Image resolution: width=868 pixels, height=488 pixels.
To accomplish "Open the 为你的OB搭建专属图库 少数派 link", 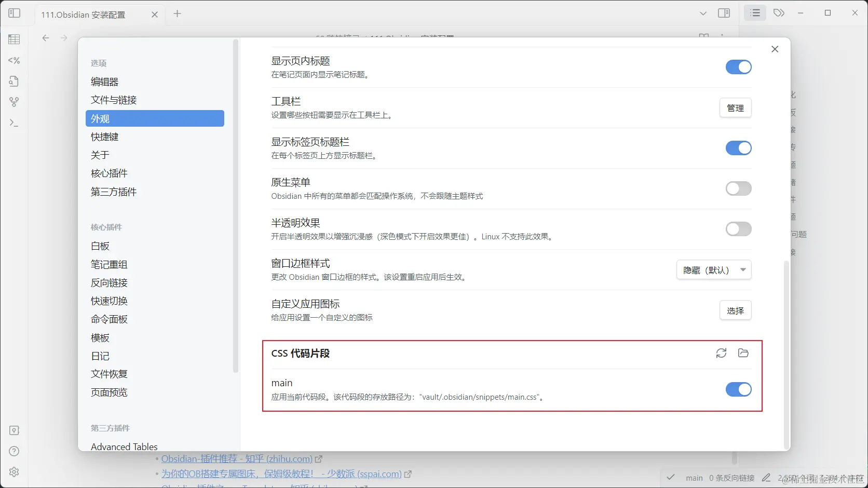I will tap(281, 474).
